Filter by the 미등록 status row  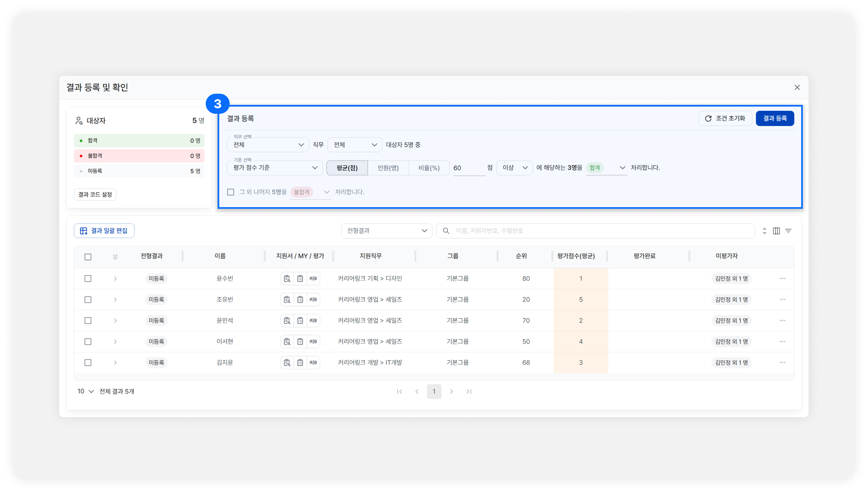(139, 171)
